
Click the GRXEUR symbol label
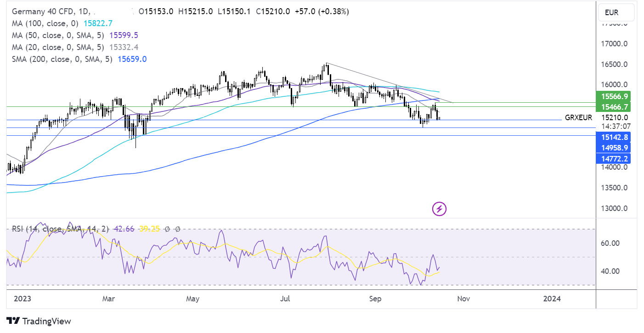tap(578, 117)
